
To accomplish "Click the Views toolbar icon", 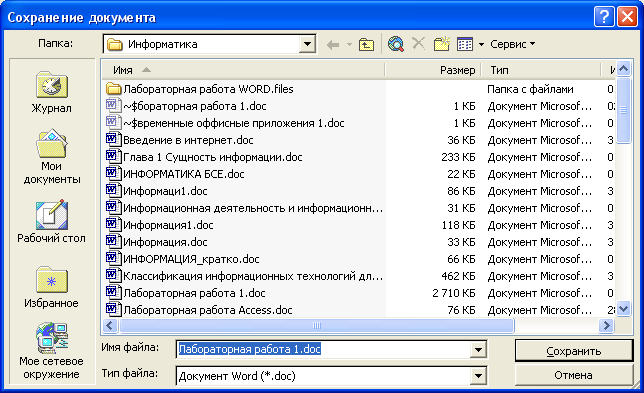I will (465, 44).
